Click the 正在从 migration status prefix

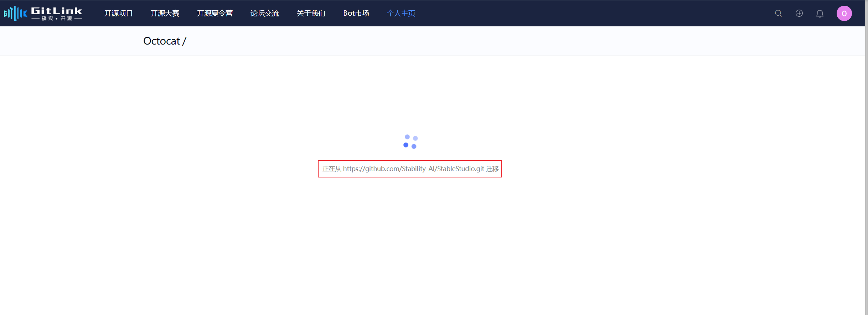pos(331,169)
